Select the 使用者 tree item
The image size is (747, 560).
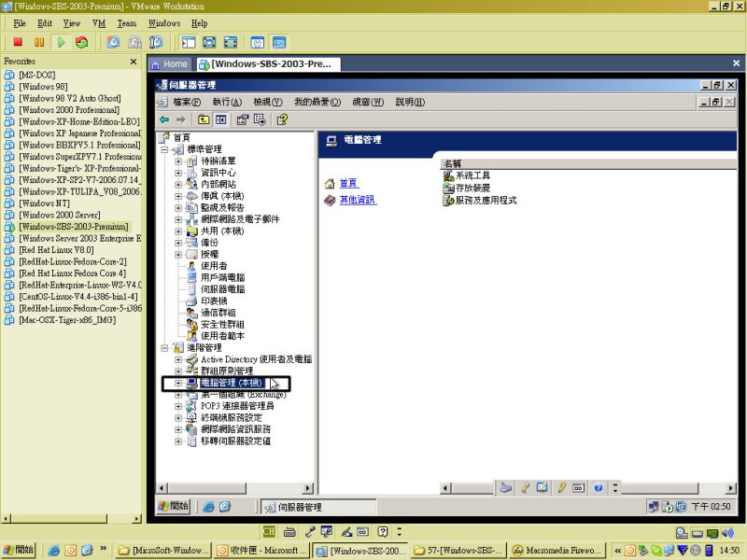pos(214,266)
